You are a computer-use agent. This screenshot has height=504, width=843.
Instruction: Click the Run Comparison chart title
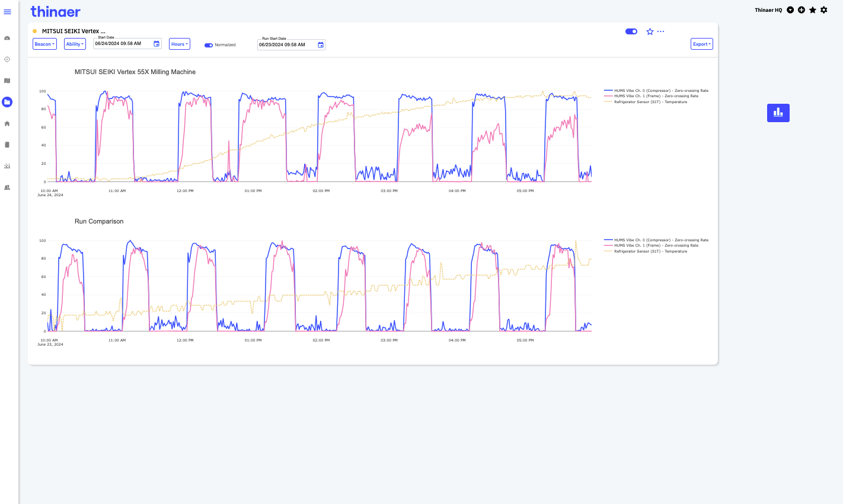(99, 221)
